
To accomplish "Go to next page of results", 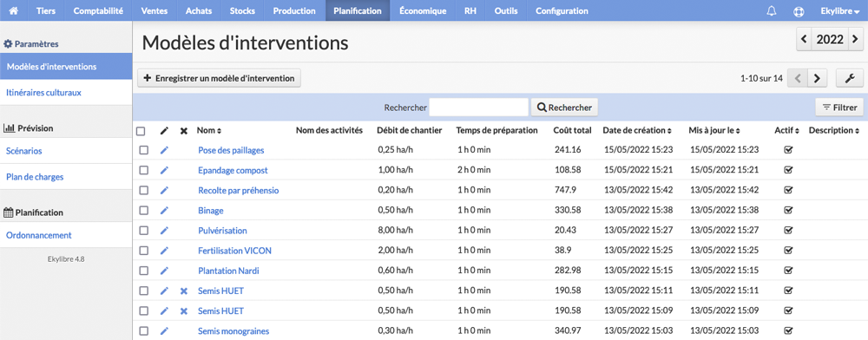I will [817, 79].
